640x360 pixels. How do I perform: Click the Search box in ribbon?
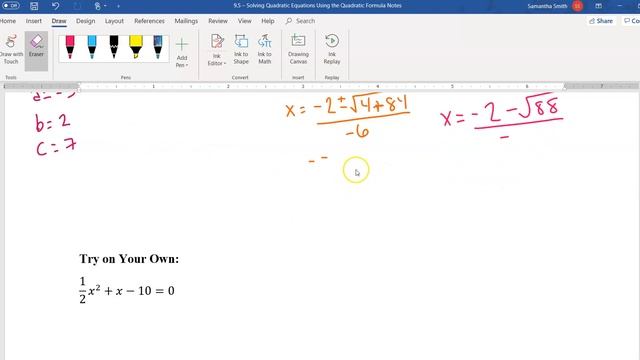pyautogui.click(x=300, y=21)
